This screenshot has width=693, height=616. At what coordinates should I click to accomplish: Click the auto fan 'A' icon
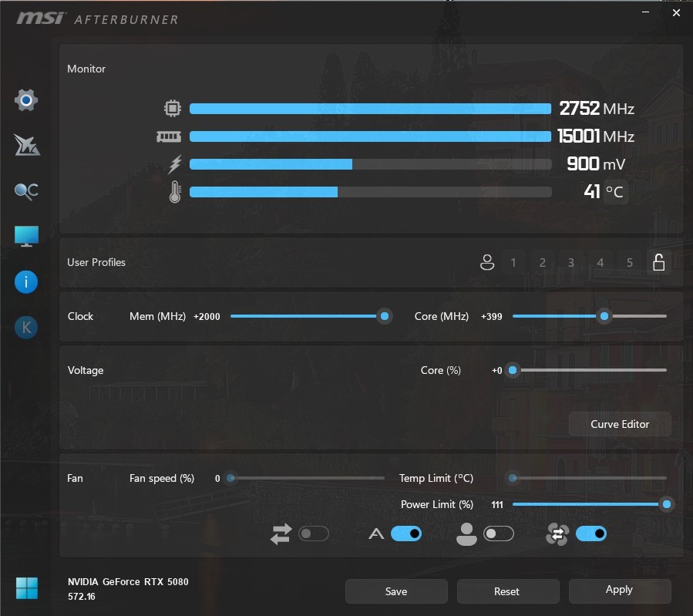pyautogui.click(x=376, y=534)
